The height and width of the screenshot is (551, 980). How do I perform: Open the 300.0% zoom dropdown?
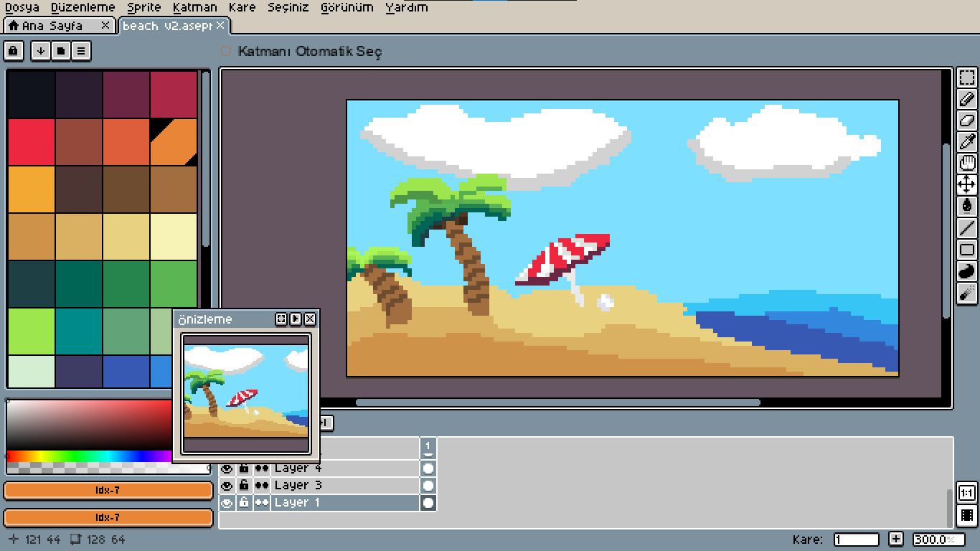point(938,539)
